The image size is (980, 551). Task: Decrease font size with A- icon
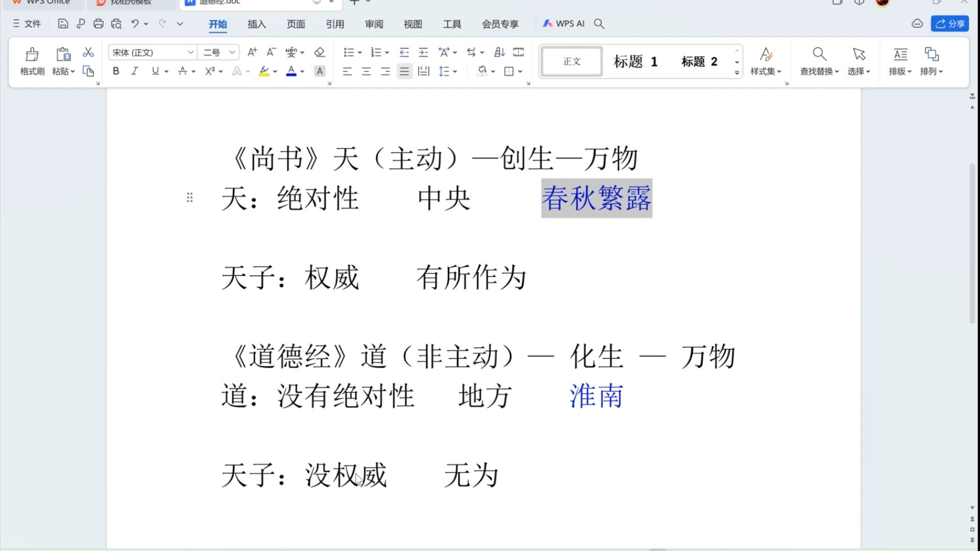271,52
